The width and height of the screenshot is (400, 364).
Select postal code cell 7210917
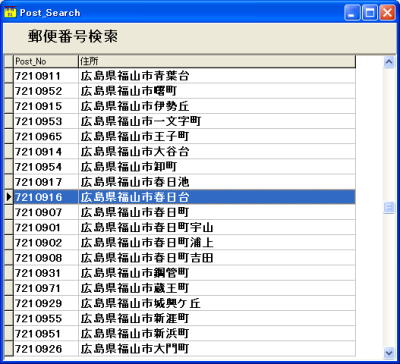pyautogui.click(x=46, y=182)
